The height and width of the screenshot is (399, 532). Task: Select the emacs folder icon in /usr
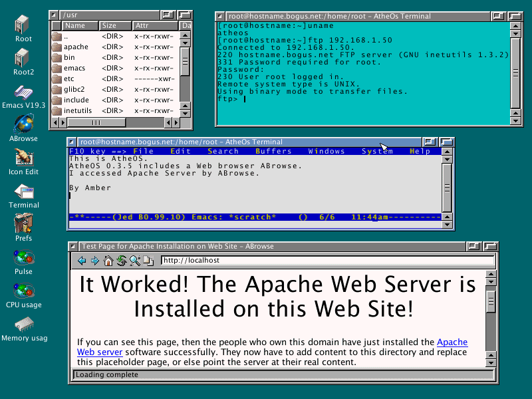(x=57, y=68)
